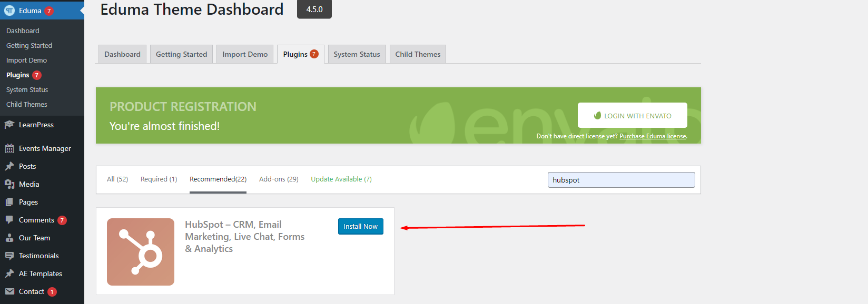This screenshot has height=304, width=868.
Task: Go to the Posts menu
Action: pyautogui.click(x=27, y=166)
